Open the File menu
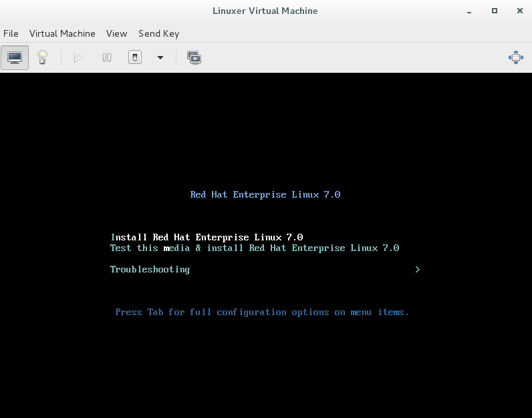This screenshot has height=418, width=532. (x=11, y=33)
